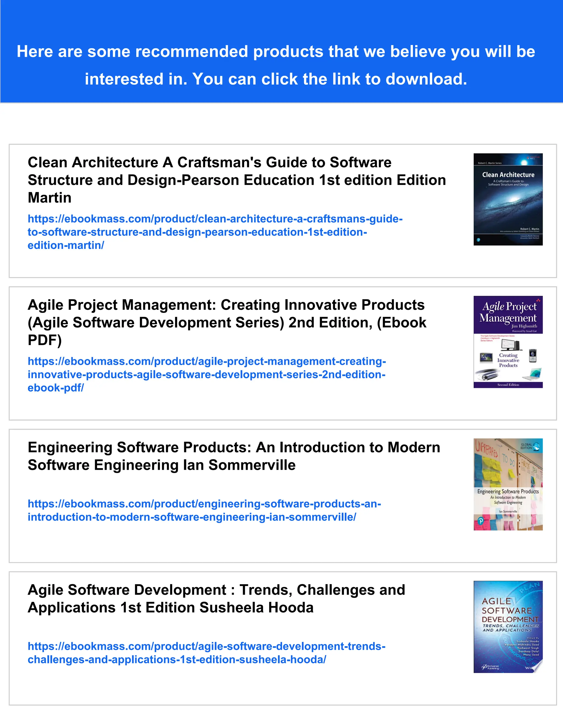Select the Engineering Software Products title heading
Screen dimensions: 563x728
pyautogui.click(x=234, y=456)
